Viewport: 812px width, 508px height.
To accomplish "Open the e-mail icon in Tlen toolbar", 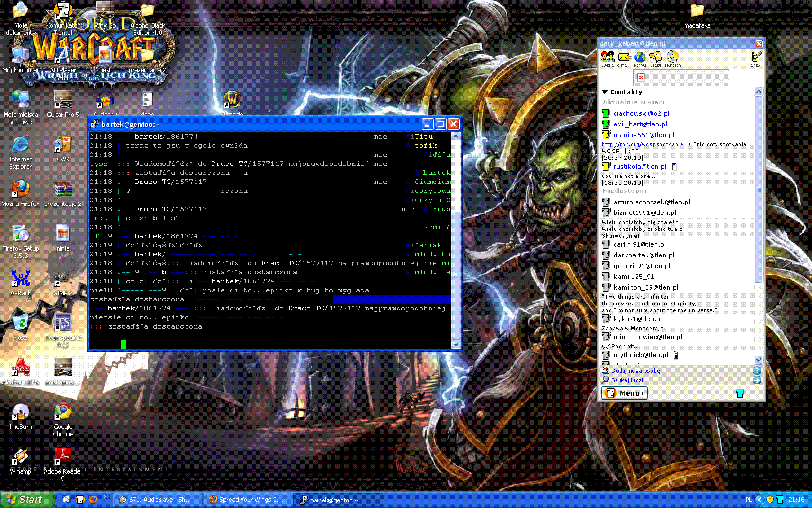I will [x=624, y=59].
